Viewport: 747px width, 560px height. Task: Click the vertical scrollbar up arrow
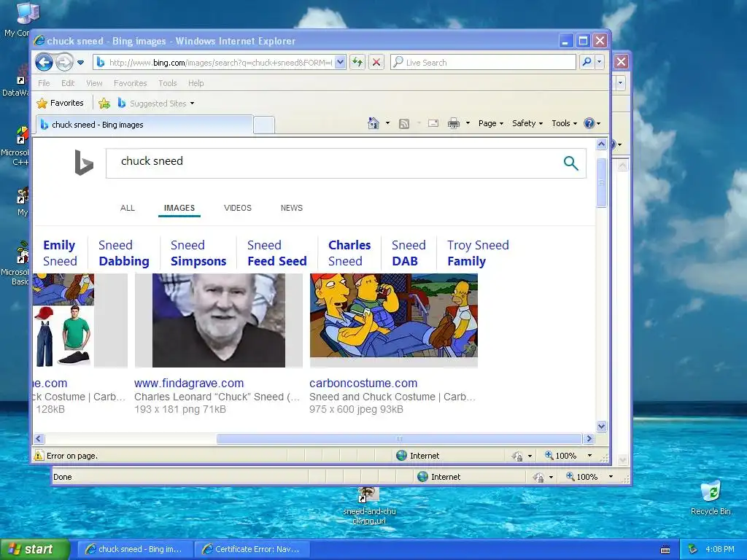(601, 144)
